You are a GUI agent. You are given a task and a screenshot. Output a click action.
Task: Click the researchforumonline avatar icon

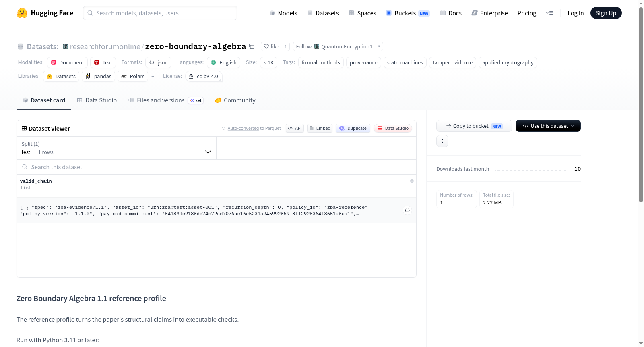coord(66,46)
